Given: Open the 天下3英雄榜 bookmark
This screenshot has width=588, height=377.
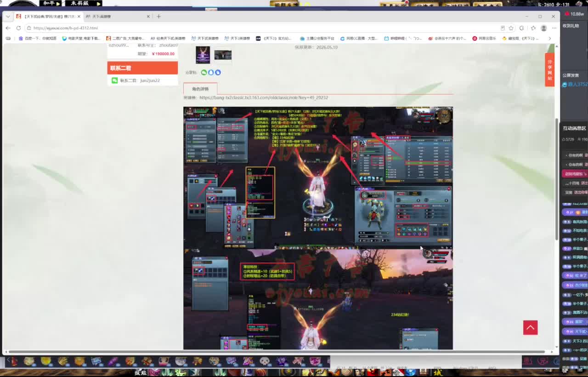Looking at the screenshot, I should coord(237,39).
